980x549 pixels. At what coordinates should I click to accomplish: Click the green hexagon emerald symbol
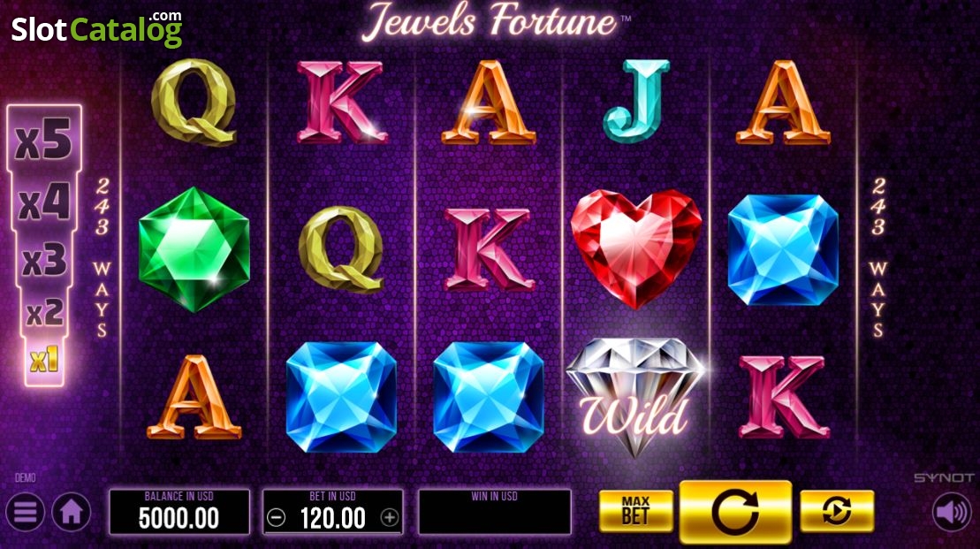coord(194,249)
